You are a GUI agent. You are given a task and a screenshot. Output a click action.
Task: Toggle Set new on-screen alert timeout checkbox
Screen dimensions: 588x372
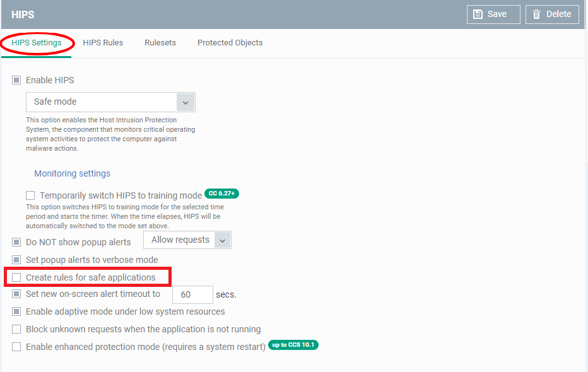(17, 294)
